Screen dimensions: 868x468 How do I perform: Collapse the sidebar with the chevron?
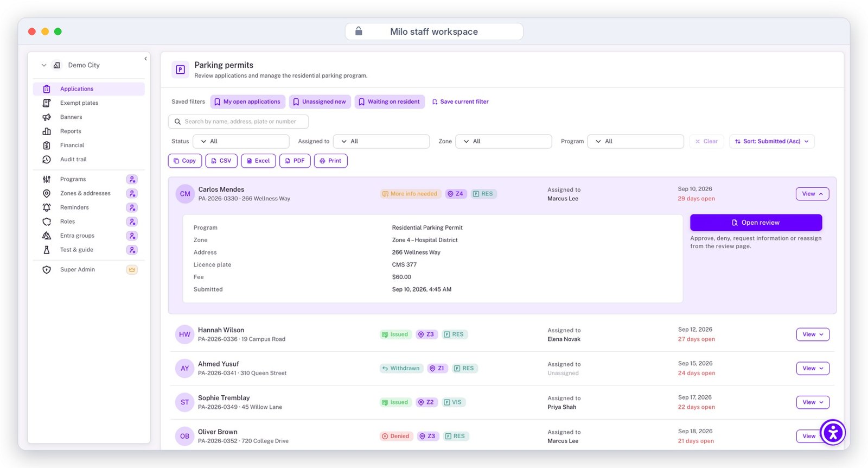coord(145,59)
